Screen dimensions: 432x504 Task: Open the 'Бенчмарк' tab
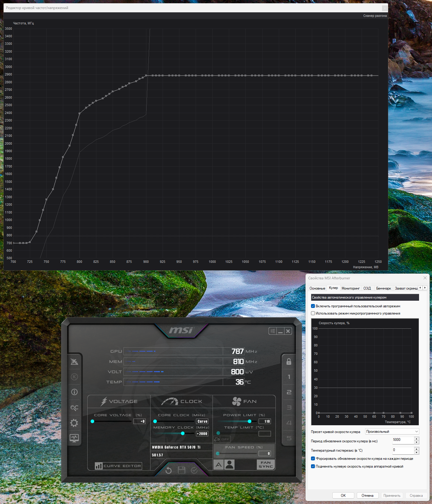(384, 288)
